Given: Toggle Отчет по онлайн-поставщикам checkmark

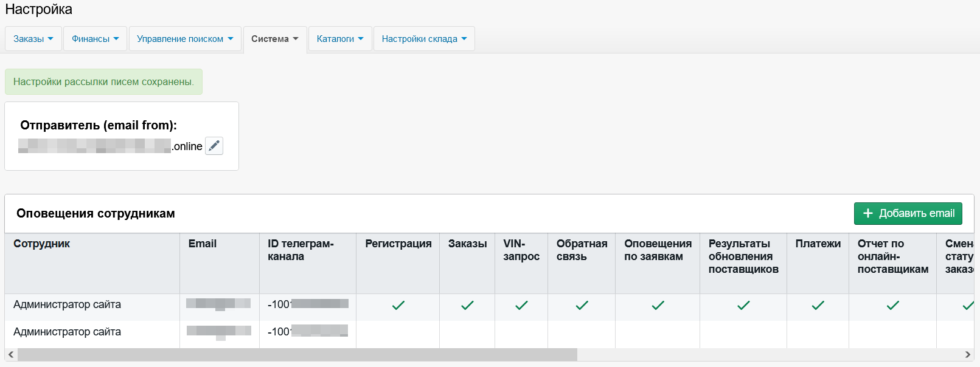Looking at the screenshot, I should click(892, 305).
